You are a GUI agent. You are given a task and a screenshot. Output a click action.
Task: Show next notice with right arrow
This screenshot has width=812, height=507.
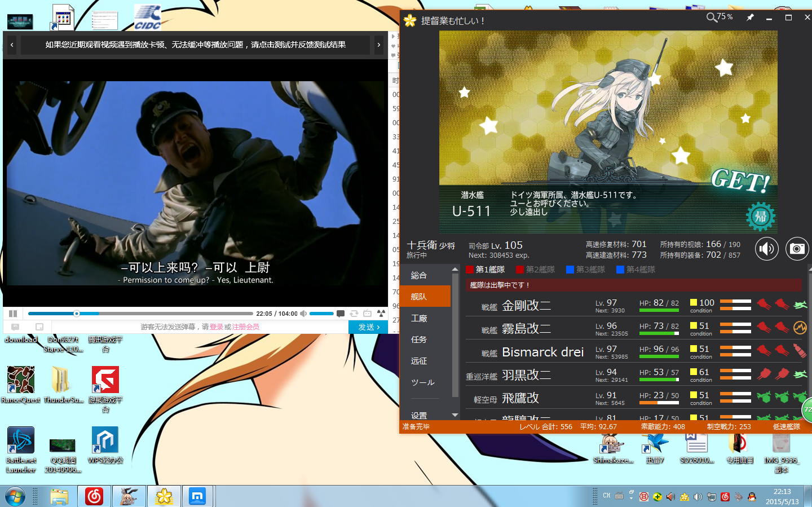pos(379,45)
